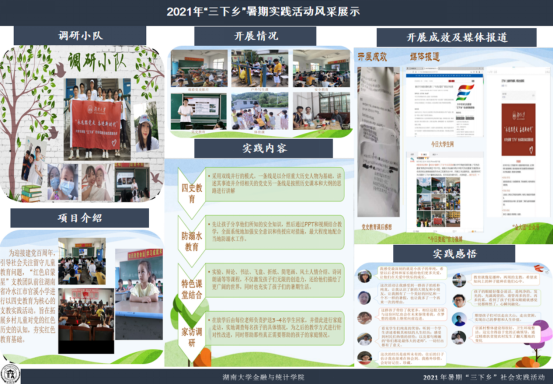This screenshot has height=384, width=553.
Task: Click the 开展成效及媒体报道 section header
Action: (457, 37)
